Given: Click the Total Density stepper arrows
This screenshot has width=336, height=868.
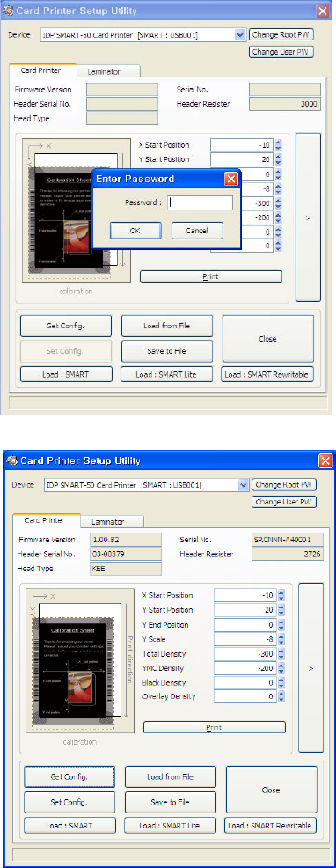Looking at the screenshot, I should (x=281, y=654).
